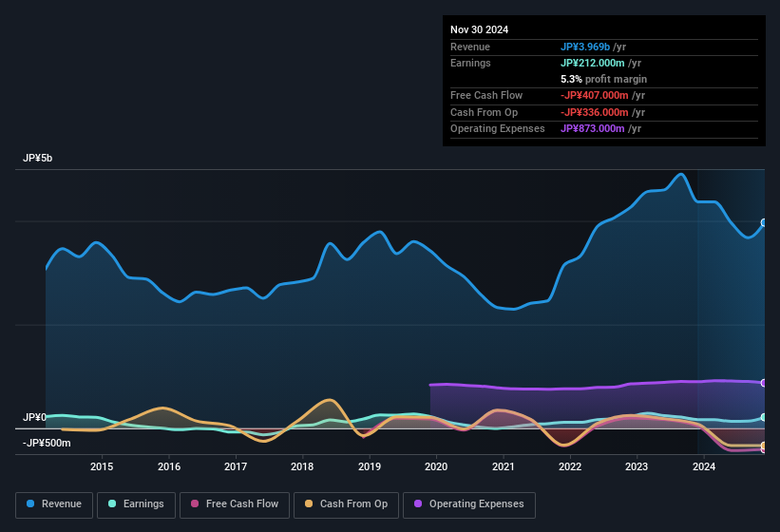Toggle the Revenue legend button
780x532 pixels.
54,504
